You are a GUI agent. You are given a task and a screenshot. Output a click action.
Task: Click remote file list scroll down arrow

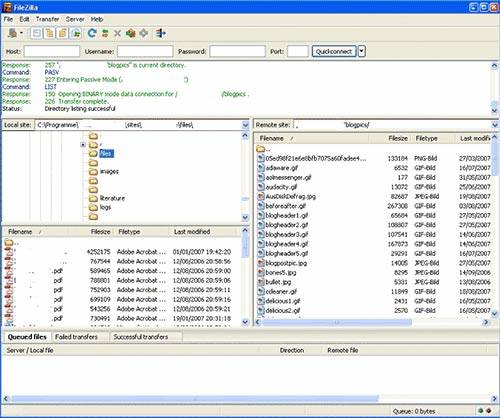click(x=494, y=313)
